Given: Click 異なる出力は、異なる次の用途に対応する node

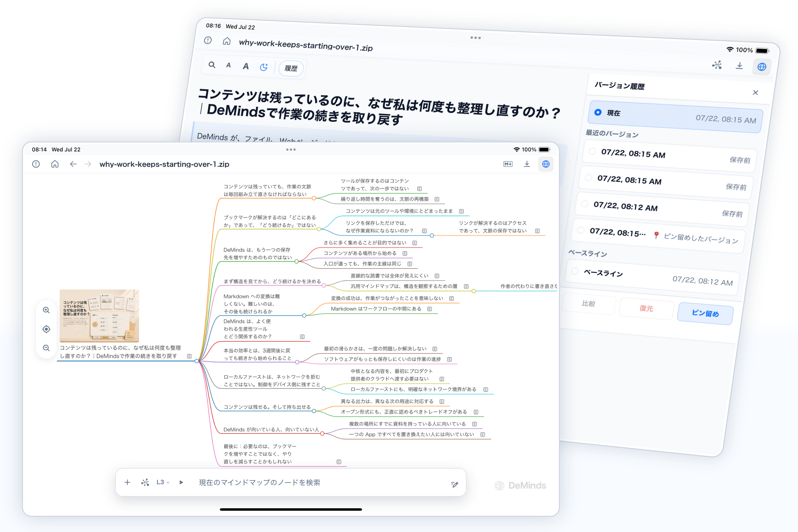Looking at the screenshot, I should (x=387, y=402).
